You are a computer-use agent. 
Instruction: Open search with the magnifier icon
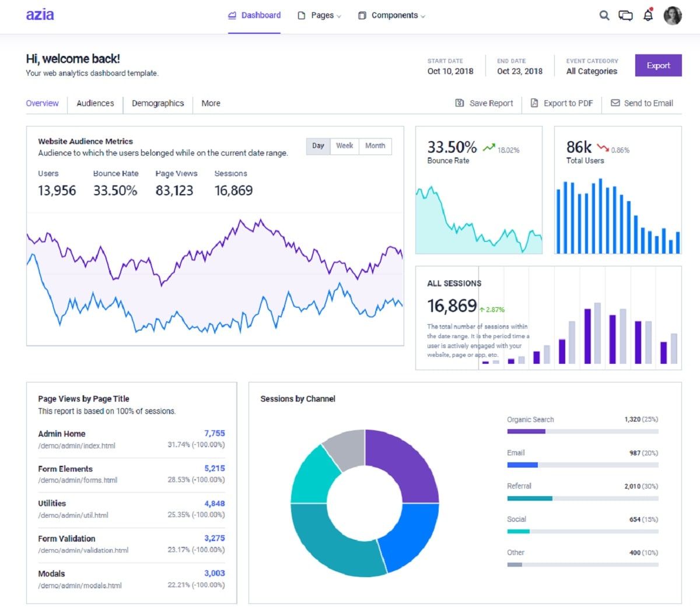click(x=604, y=16)
